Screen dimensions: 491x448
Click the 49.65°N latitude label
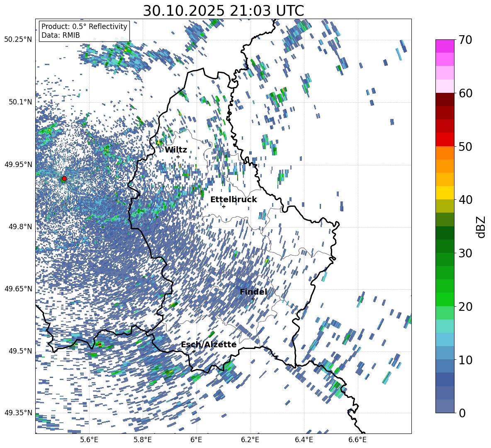pyautogui.click(x=18, y=288)
